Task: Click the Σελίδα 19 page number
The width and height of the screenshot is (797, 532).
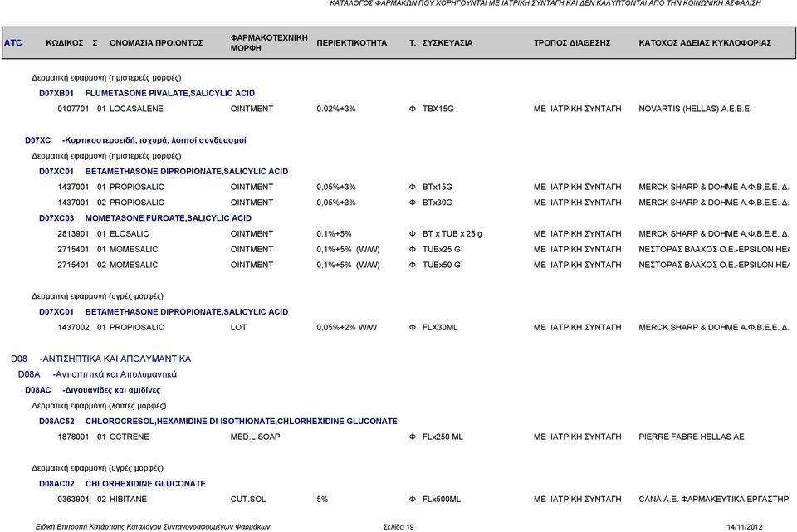Action: 398,527
